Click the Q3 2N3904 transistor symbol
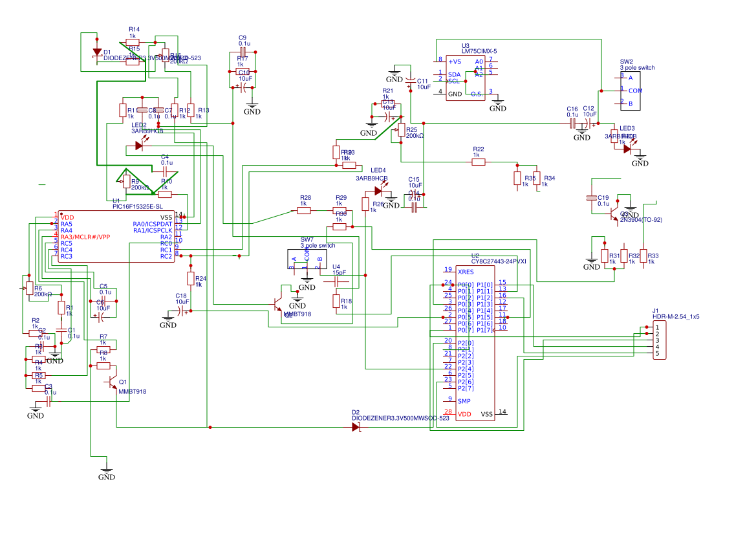The image size is (756, 535). 614,214
